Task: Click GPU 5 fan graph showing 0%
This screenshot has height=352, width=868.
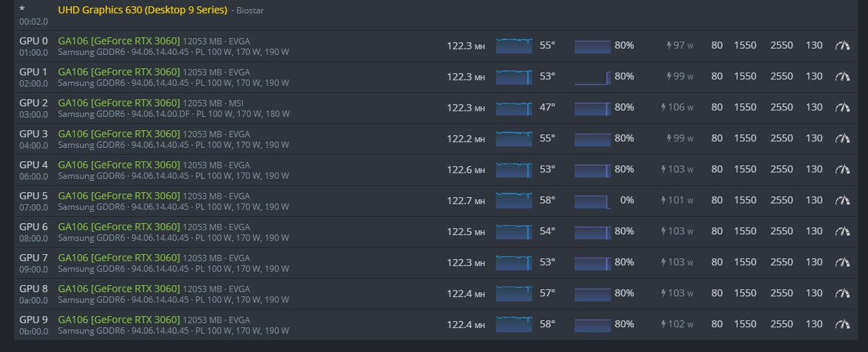Action: (x=592, y=201)
